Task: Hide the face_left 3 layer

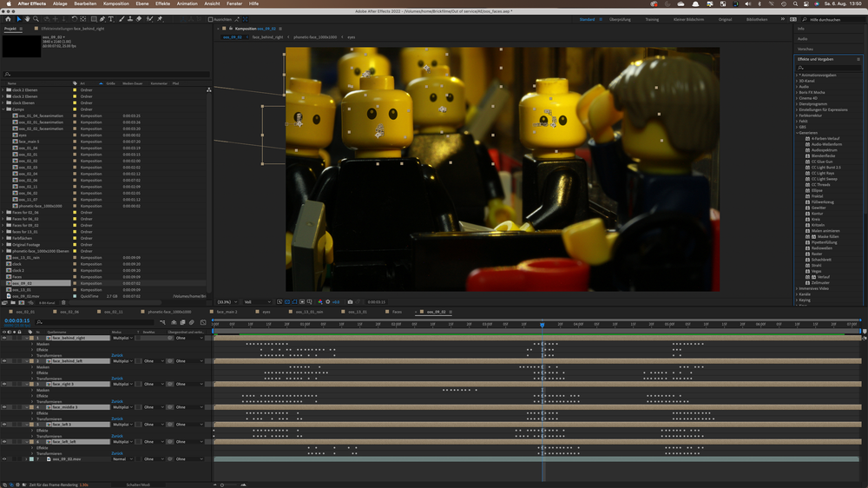Action: [4, 425]
